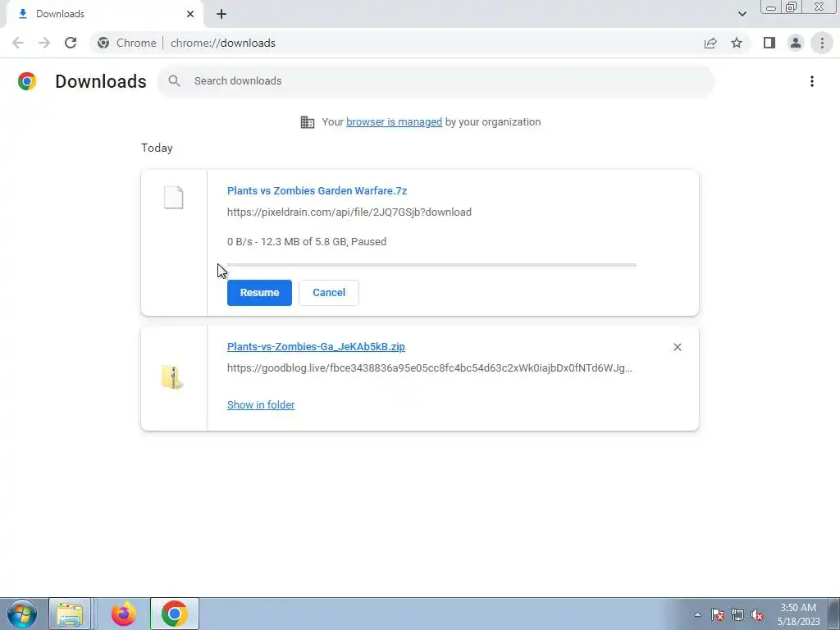This screenshot has height=630, width=840.
Task: Click the pixeldrain.com download URL text
Action: pyautogui.click(x=349, y=212)
